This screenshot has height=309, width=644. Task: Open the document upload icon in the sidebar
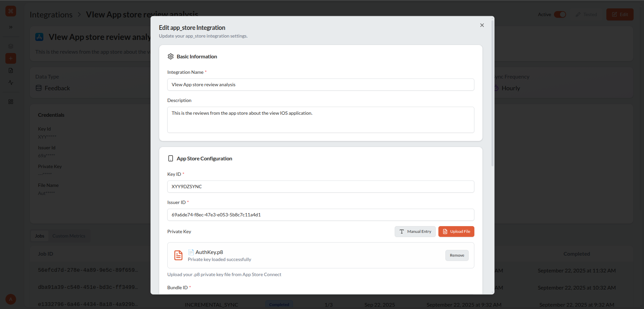pos(10,70)
